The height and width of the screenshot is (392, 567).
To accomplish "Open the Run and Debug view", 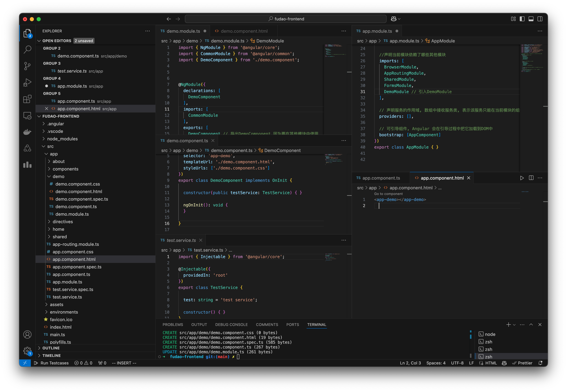I will coord(27,82).
